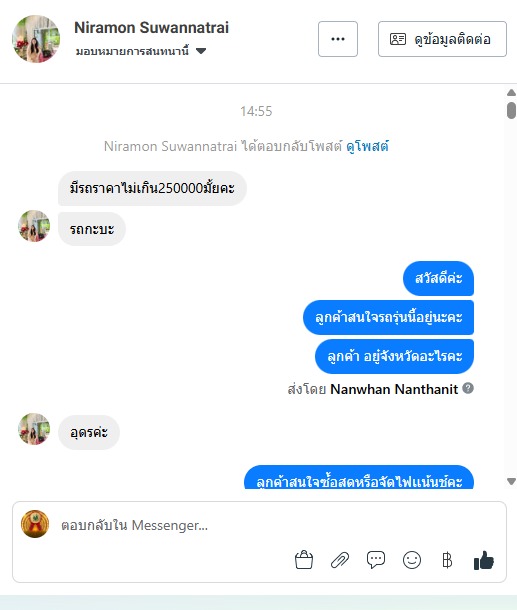The height and width of the screenshot is (610, 517).
Task: Click the Baht payment request icon
Action: coord(447,560)
